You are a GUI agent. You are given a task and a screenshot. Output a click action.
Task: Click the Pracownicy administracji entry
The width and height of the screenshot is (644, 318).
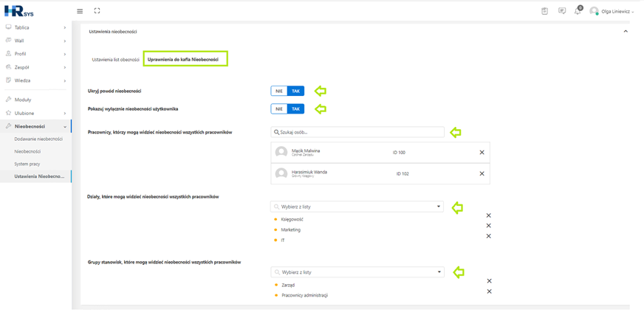point(305,295)
